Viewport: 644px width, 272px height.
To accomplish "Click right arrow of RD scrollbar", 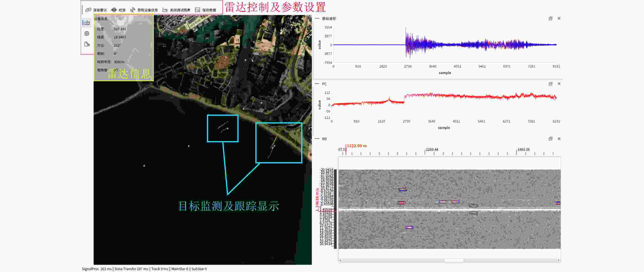I will click(559, 260).
